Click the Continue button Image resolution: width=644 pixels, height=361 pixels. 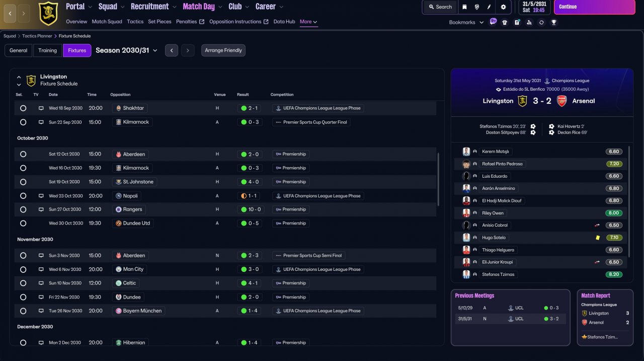(594, 7)
